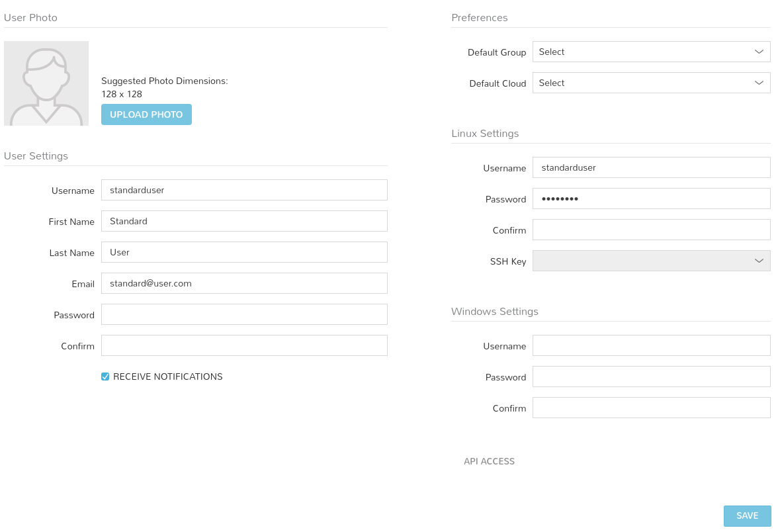The height and width of the screenshot is (532, 780).
Task: Expand the SSH Key dropdown
Action: 651,261
